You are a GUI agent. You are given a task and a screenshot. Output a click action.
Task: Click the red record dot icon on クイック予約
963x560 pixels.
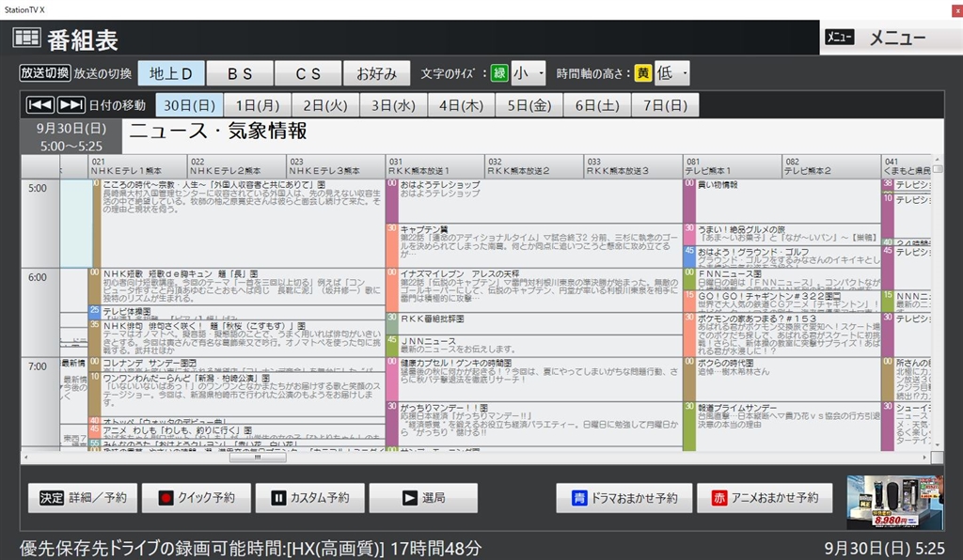click(x=166, y=497)
